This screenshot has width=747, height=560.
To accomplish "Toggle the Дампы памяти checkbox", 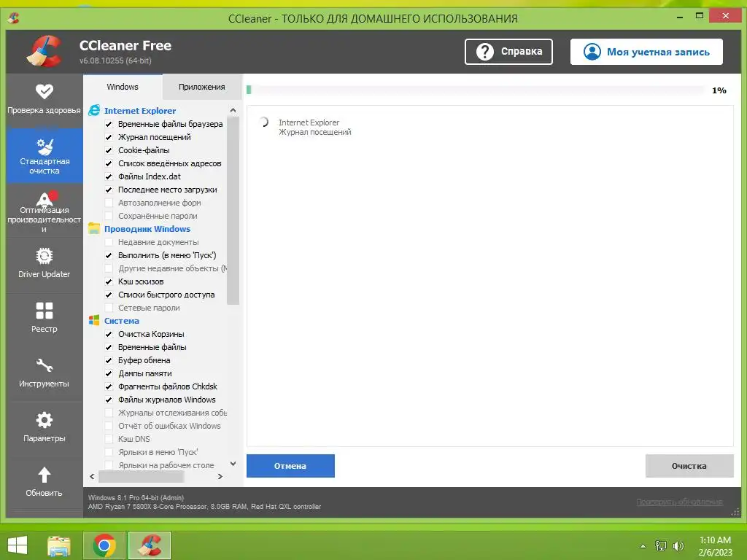I will click(x=109, y=373).
